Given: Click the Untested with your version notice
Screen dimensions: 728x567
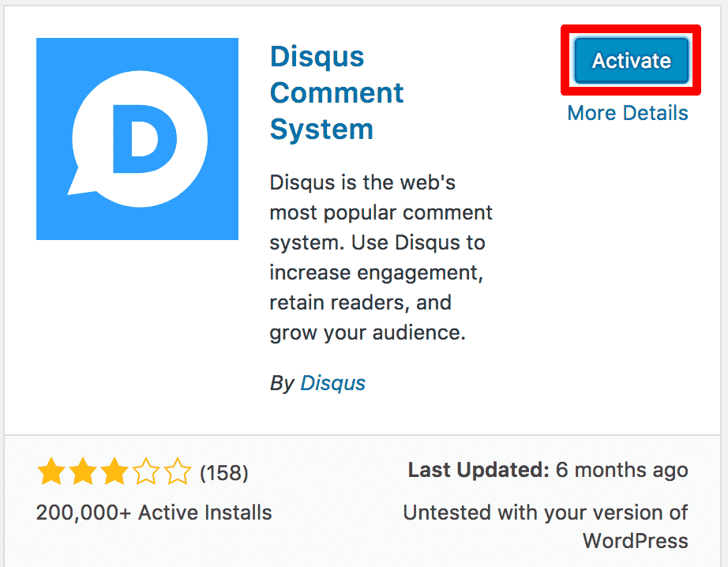Looking at the screenshot, I should (x=546, y=527).
